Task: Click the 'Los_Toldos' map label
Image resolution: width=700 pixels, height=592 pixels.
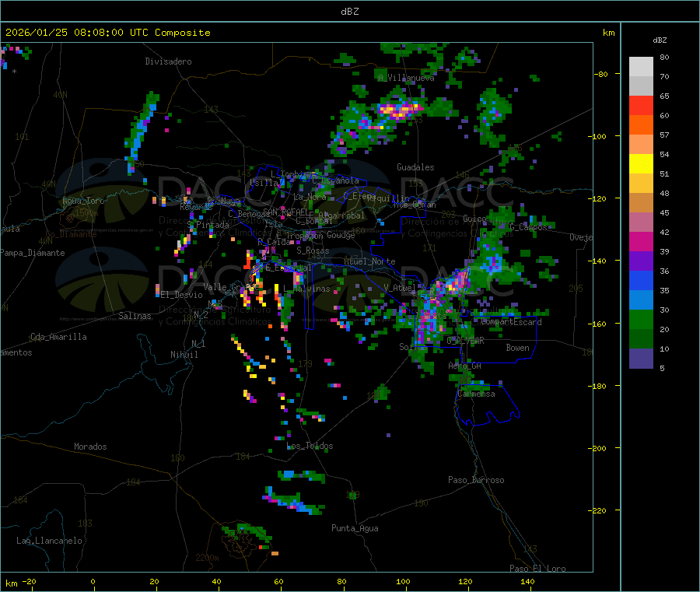Action: pos(310,446)
